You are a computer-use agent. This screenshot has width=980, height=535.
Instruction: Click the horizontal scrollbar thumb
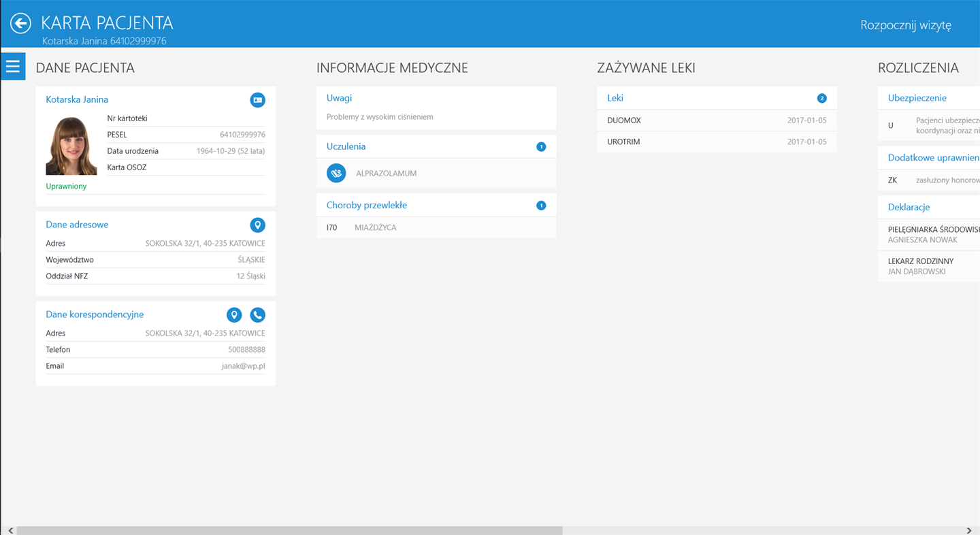[x=290, y=530]
